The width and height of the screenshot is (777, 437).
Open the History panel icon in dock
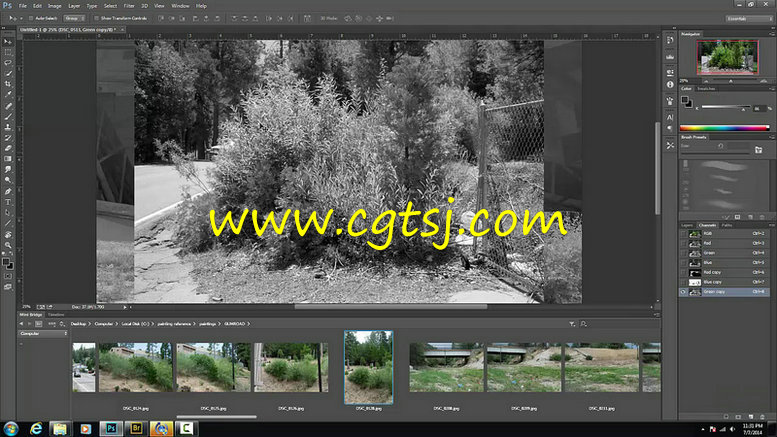(670, 41)
